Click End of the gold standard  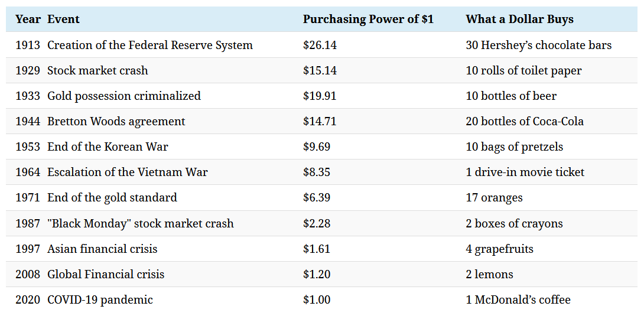pyautogui.click(x=112, y=197)
